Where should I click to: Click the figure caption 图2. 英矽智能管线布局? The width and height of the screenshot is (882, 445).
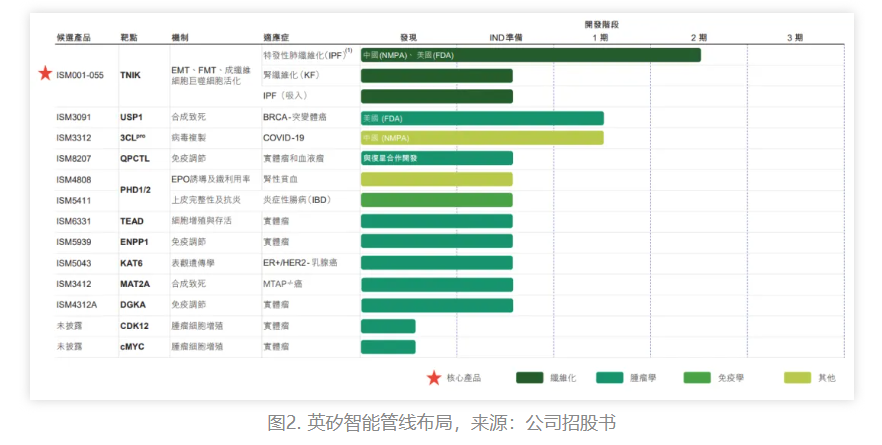(x=441, y=422)
